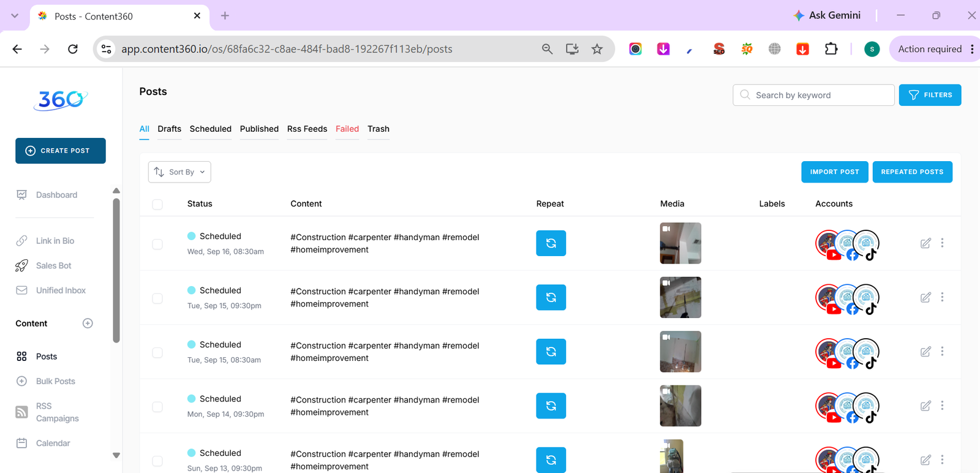Click the Search by keyword field
The width and height of the screenshot is (980, 473).
(813, 95)
